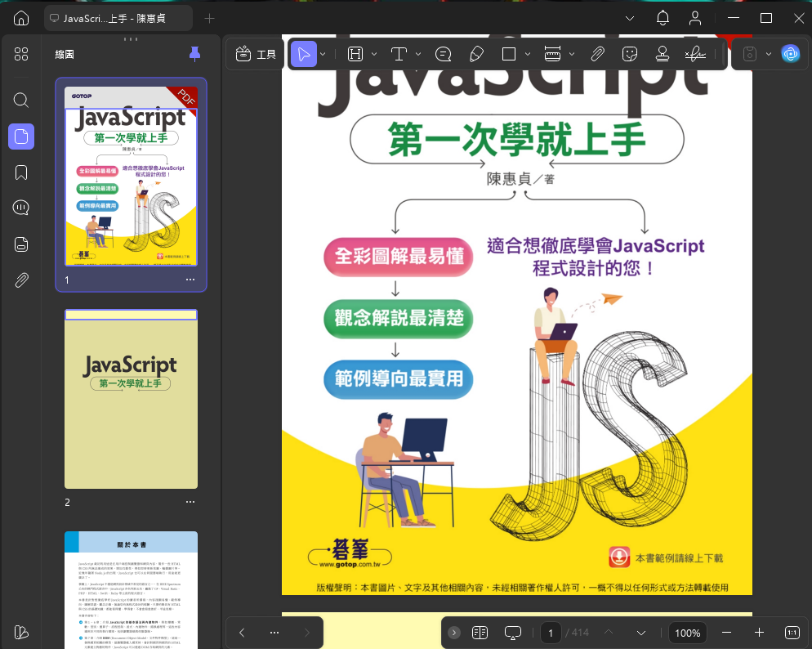812x649 pixels.
Task: Click the attachment paperclip tool in toolbar
Action: point(597,54)
